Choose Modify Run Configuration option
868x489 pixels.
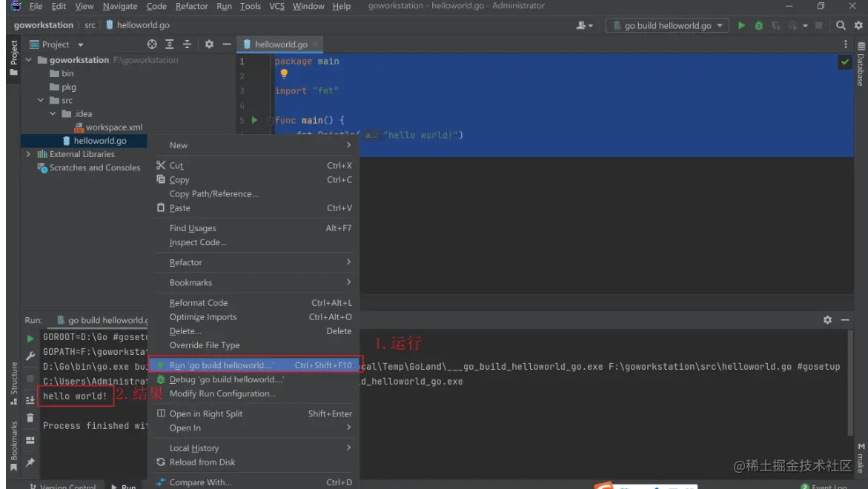[x=255, y=393]
